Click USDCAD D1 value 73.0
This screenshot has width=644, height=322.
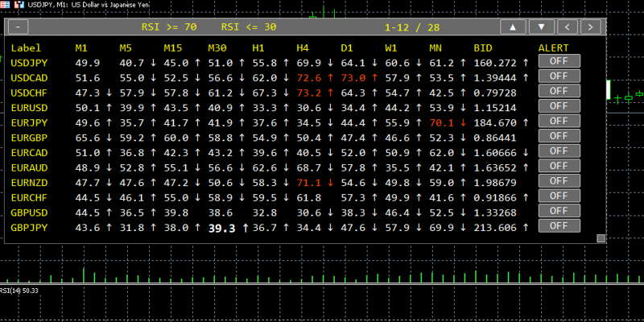(x=353, y=78)
